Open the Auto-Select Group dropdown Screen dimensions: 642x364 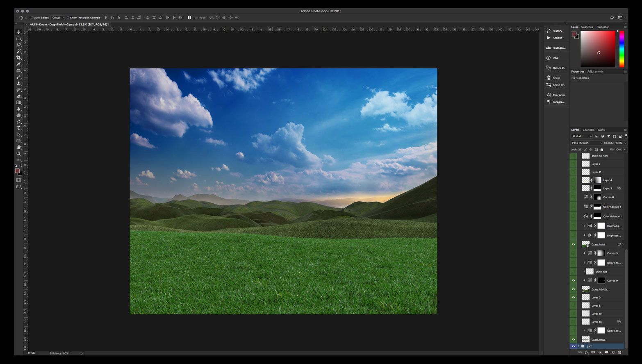[57, 18]
